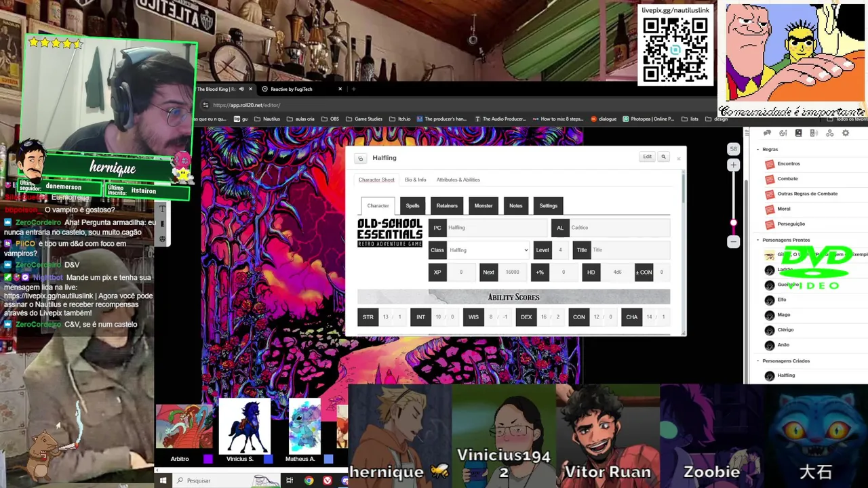The image size is (868, 488).
Task: Click the AL alignment field showing Caótico
Action: 619,228
